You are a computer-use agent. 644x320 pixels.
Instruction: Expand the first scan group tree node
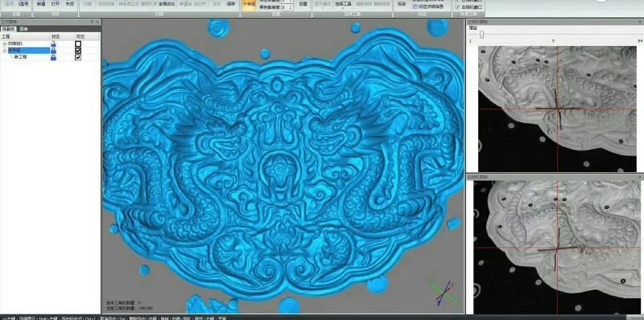click(5, 43)
